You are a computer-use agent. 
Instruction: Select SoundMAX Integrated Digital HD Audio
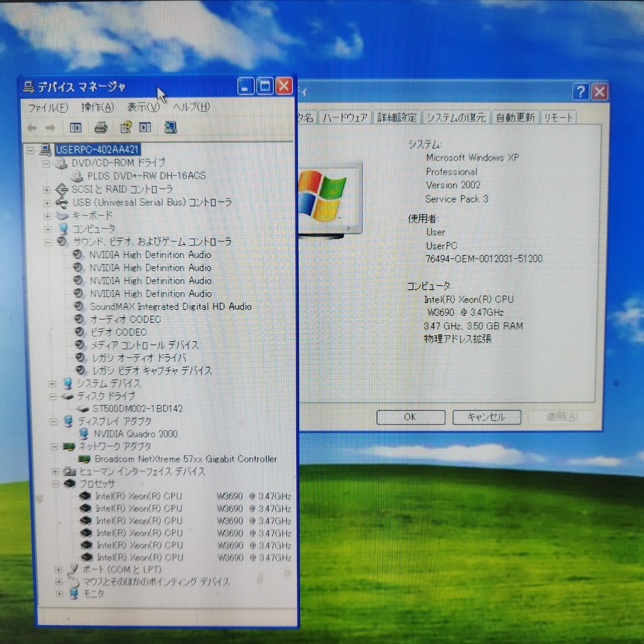[x=171, y=306]
